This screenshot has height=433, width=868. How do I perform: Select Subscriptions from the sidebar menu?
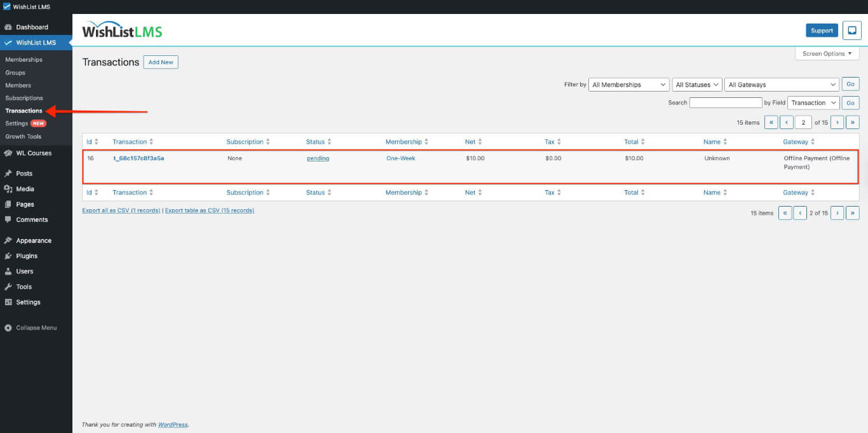pos(24,97)
